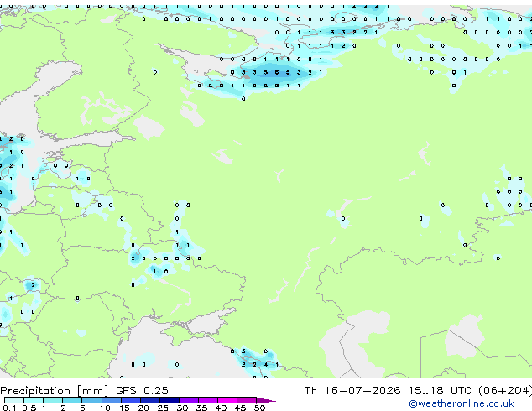This screenshot has width=532, height=411.
Task: Click the '45' legend scale label
Action: (240, 408)
